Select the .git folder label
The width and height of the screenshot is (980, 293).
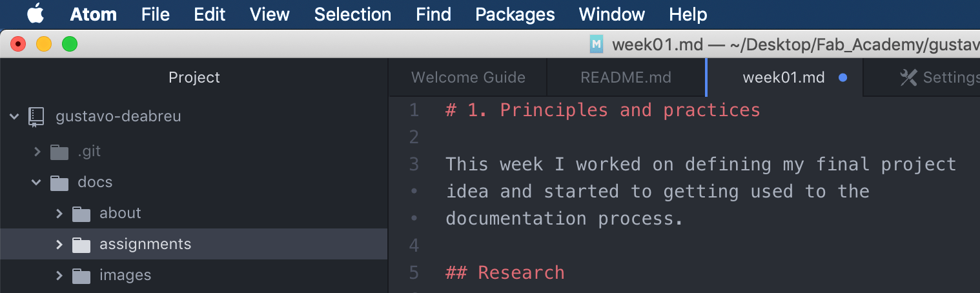tap(89, 152)
